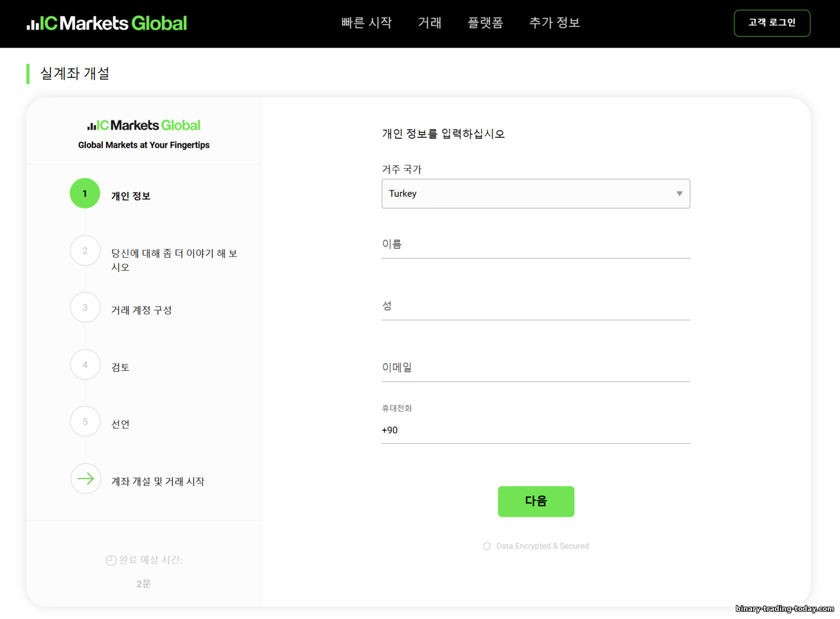Click the step 4 circle icon
Viewport: 840px width, 619px height.
click(x=85, y=365)
